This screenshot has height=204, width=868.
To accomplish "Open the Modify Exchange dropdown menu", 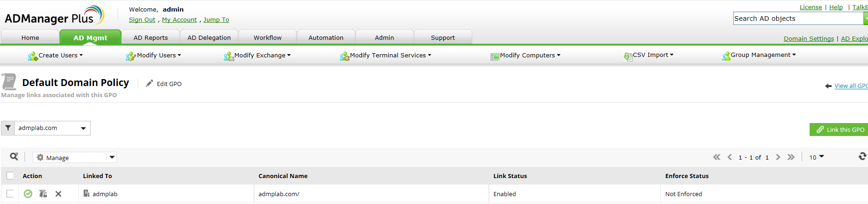I will coord(262,55).
